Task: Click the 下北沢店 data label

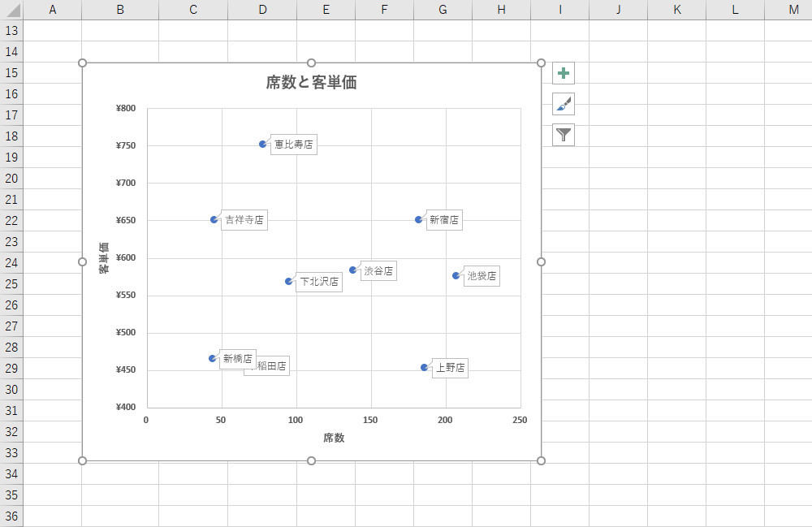Action: [x=319, y=282]
